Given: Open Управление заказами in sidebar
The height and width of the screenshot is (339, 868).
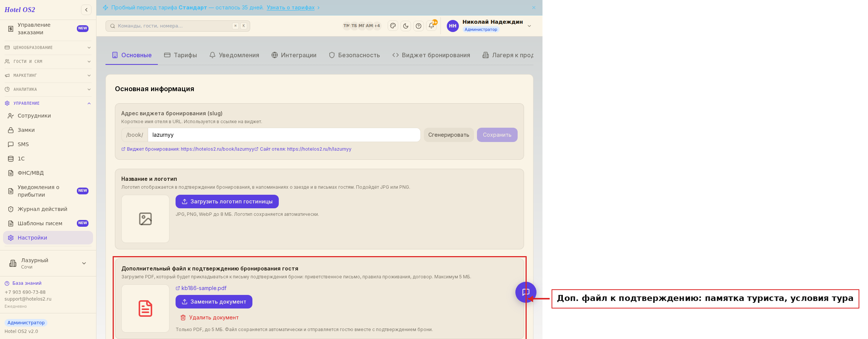Looking at the screenshot, I should (x=48, y=29).
